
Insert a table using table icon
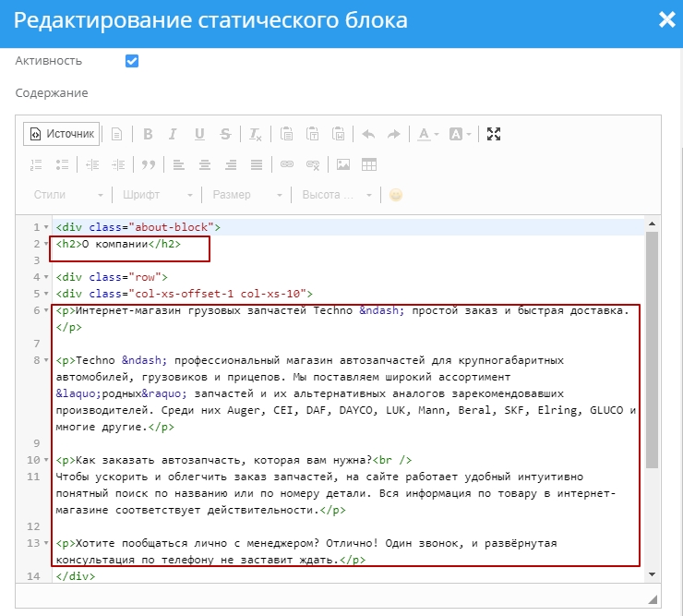click(x=369, y=164)
